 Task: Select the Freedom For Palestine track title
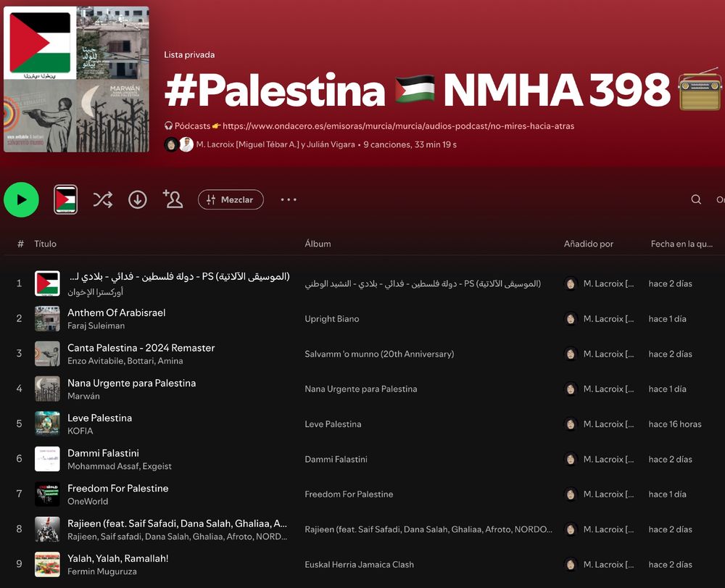click(118, 489)
